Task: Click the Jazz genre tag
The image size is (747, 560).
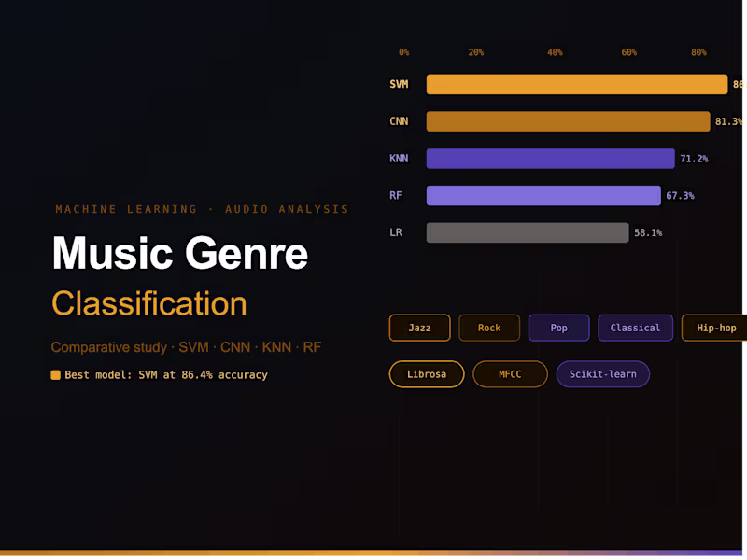Action: [x=419, y=328]
